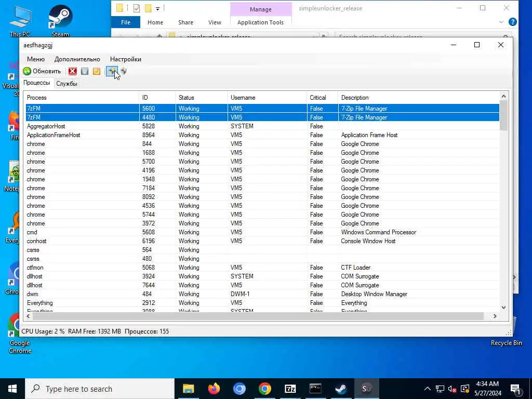
Task: Click the Properties checkmark icon in Explorer title bar
Action: pos(137,8)
